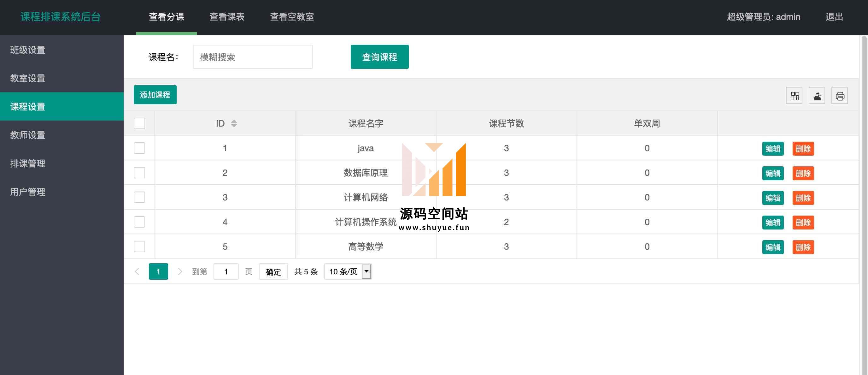Click the 共 5 条 total count

(306, 271)
